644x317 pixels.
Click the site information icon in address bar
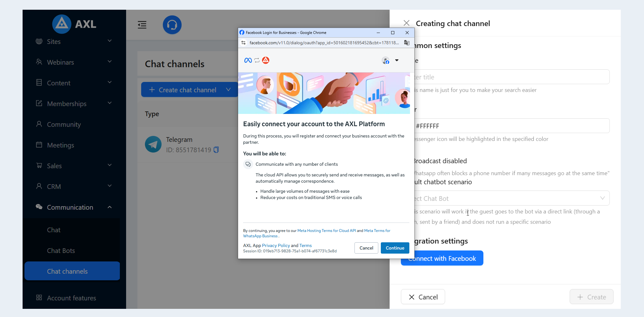[x=243, y=43]
